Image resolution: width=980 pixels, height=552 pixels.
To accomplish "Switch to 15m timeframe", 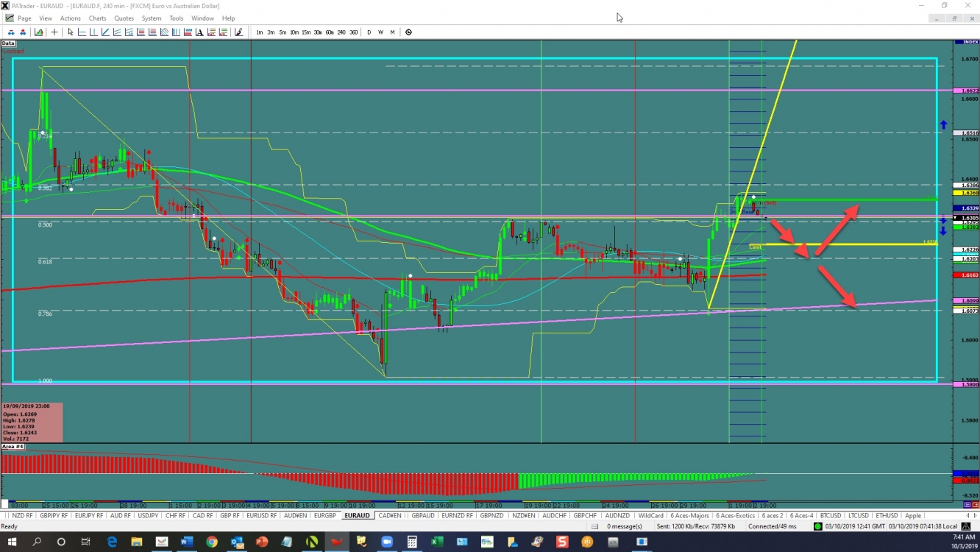I will (306, 32).
